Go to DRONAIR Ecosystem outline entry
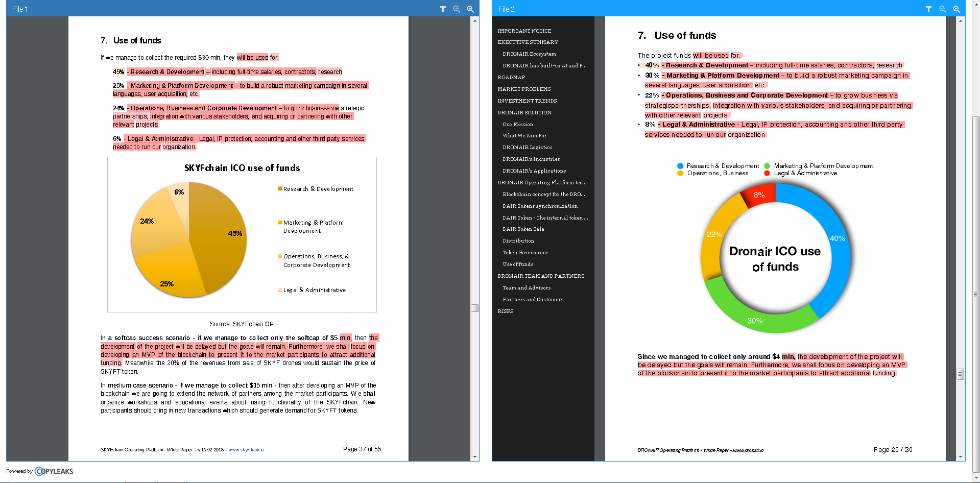This screenshot has width=980, height=483. tap(529, 54)
